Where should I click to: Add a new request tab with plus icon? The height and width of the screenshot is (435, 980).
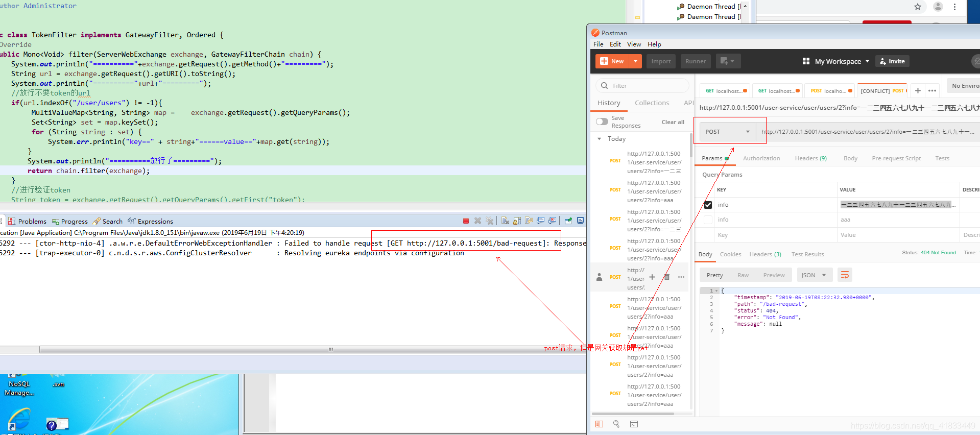click(918, 91)
